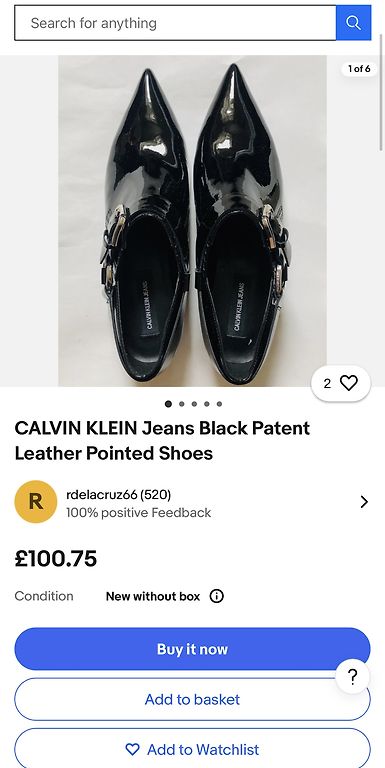This screenshot has width=385, height=768.
Task: Focus the Search for anything field
Action: click(175, 23)
